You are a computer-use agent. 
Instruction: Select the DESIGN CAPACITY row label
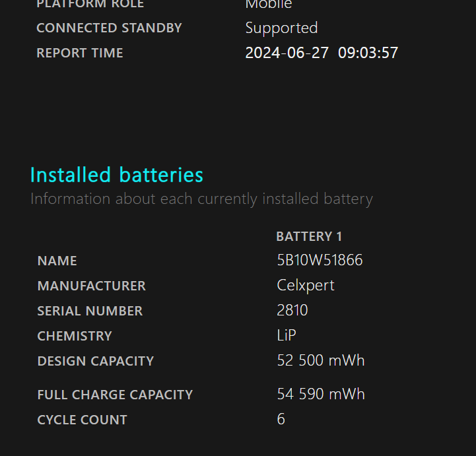[x=96, y=361]
